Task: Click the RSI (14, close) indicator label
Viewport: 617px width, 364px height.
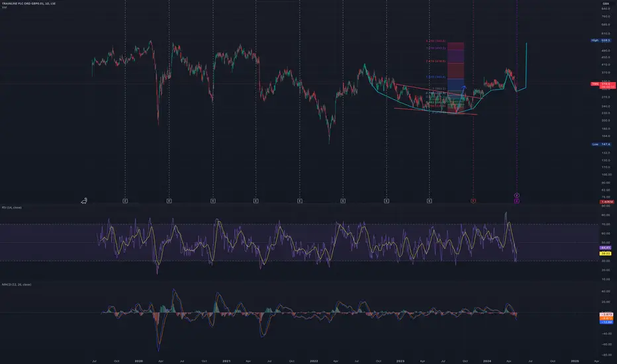Action: (12, 207)
